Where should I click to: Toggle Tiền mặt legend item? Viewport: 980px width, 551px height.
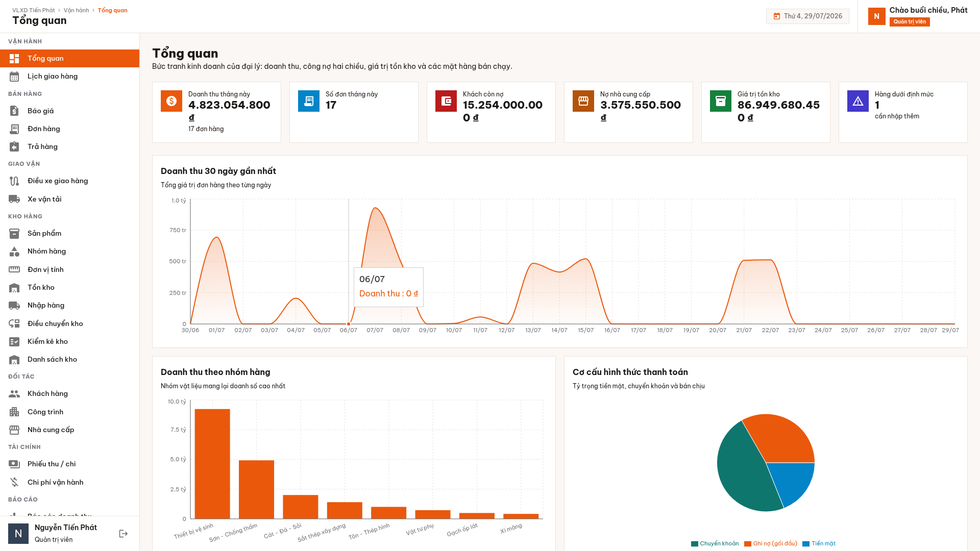pyautogui.click(x=819, y=543)
